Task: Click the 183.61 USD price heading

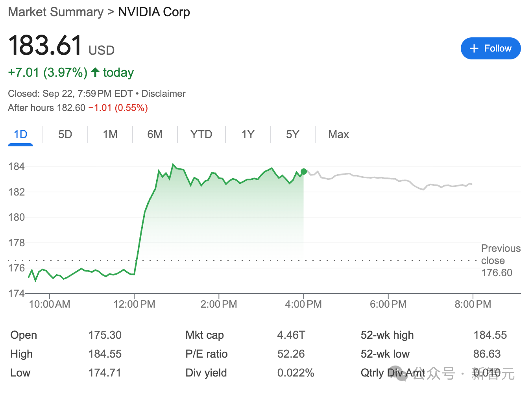Action: pos(61,45)
